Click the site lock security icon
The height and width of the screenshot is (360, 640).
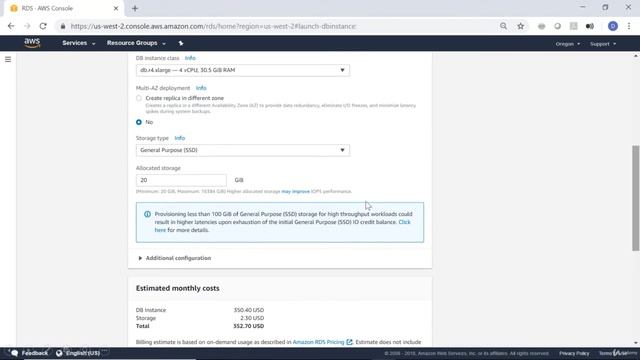[63, 26]
